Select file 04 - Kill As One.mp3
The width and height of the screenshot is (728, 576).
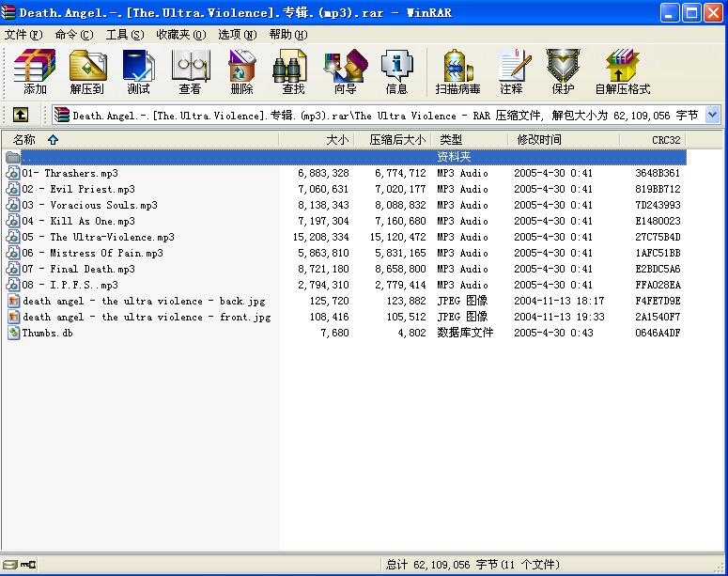click(79, 221)
